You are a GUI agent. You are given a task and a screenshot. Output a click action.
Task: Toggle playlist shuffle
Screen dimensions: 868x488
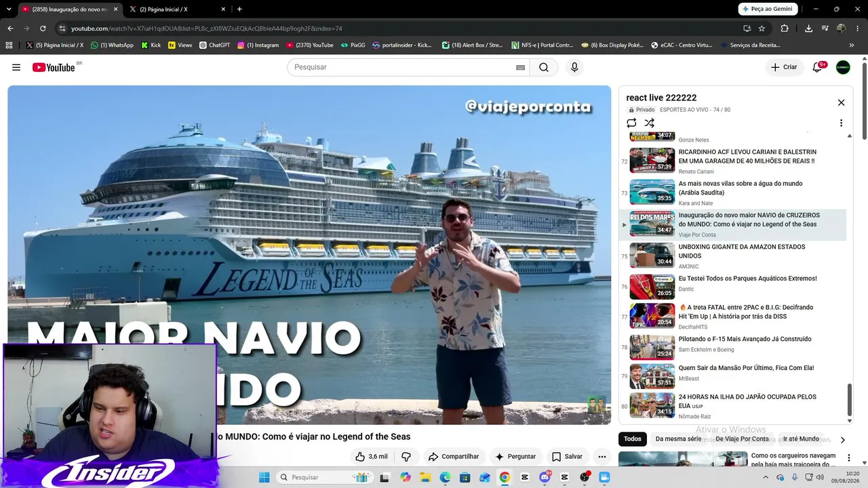point(650,123)
